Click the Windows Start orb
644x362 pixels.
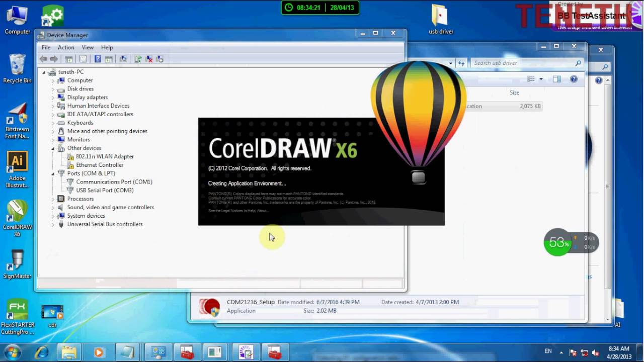[x=12, y=352]
